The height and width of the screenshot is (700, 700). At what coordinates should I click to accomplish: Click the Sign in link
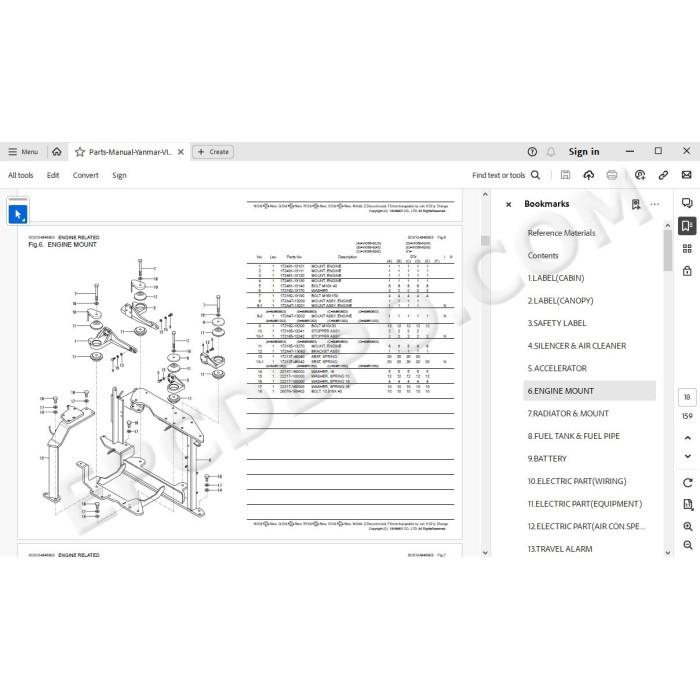pos(583,152)
